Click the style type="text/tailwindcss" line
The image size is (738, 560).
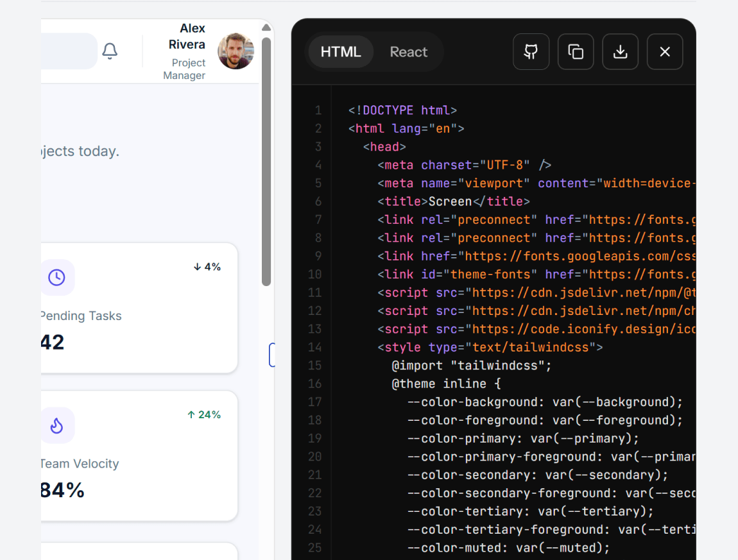tap(490, 347)
